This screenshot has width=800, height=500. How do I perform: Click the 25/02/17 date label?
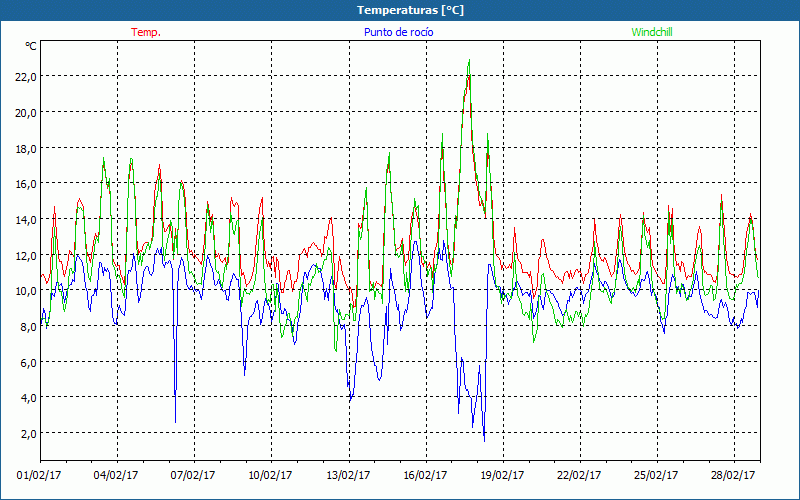(x=656, y=475)
